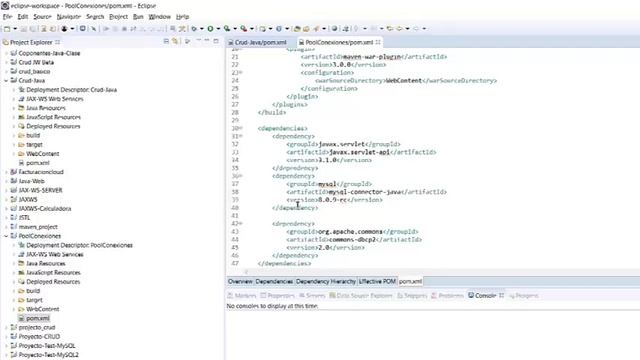Viewport: 640px width, 360px height.
Task: Open the Dependency Hierarchy tab
Action: 326,282
